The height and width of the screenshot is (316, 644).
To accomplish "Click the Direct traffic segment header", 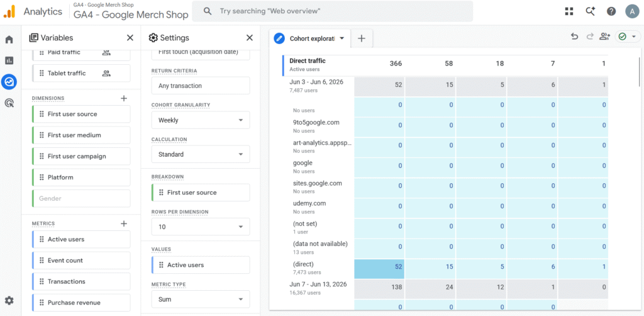I will [308, 61].
